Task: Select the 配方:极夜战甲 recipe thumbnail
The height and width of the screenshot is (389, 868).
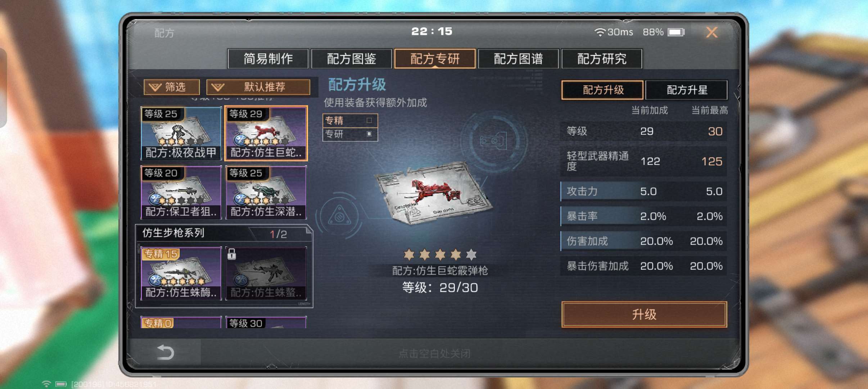Action: click(181, 133)
